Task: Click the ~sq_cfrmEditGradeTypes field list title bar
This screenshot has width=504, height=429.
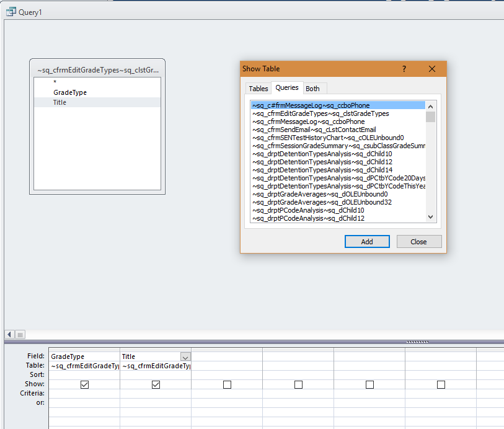Action: (x=97, y=69)
